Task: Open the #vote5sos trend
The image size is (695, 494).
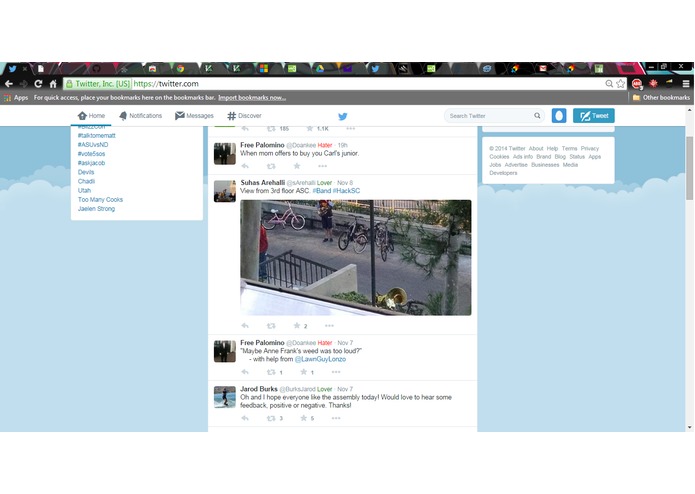Action: click(x=91, y=154)
